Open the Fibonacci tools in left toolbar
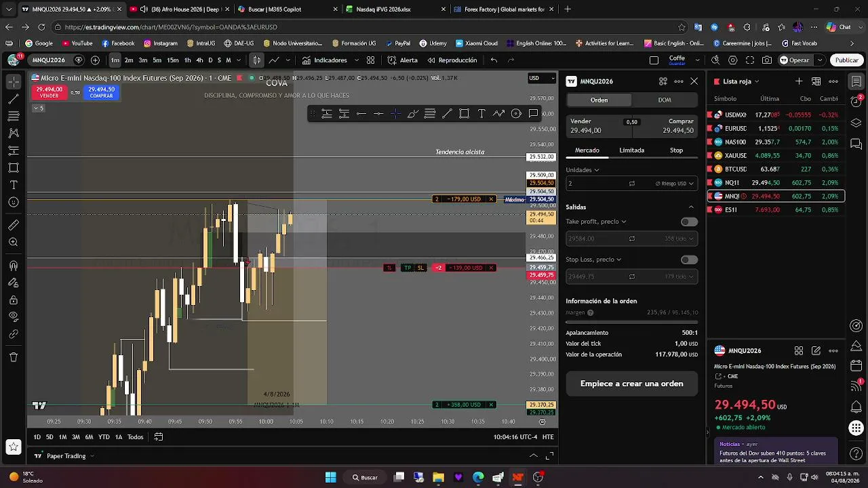 click(x=14, y=116)
